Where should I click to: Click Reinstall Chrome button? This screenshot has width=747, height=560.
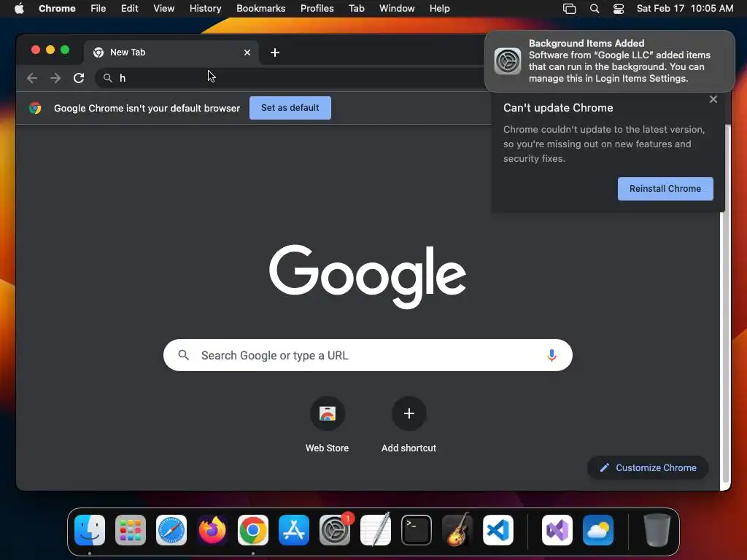point(665,189)
